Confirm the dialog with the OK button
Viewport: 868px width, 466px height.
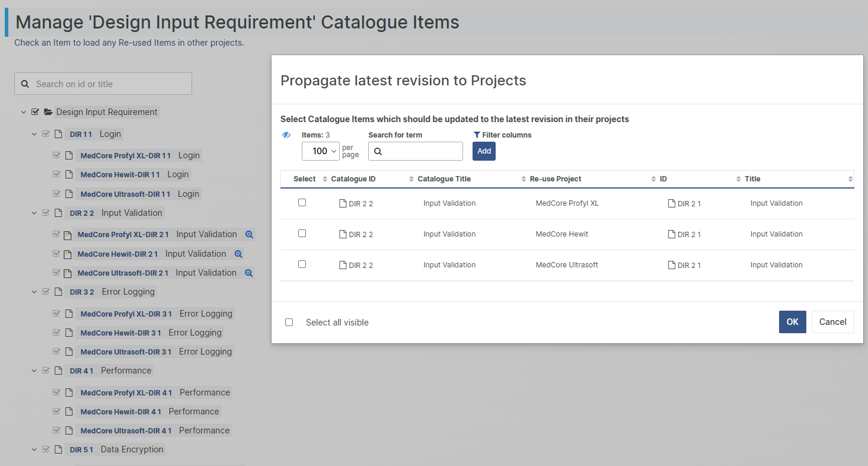click(x=793, y=322)
